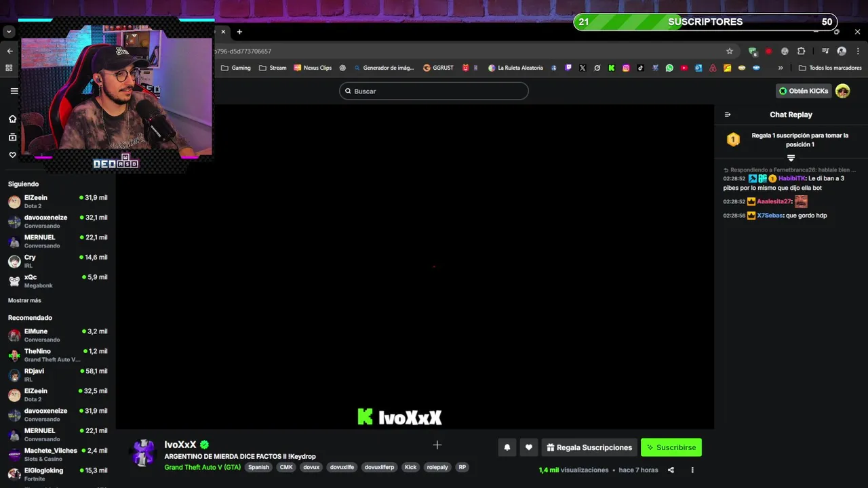868x488 pixels.
Task: Select the Spanish tag
Action: (x=258, y=467)
